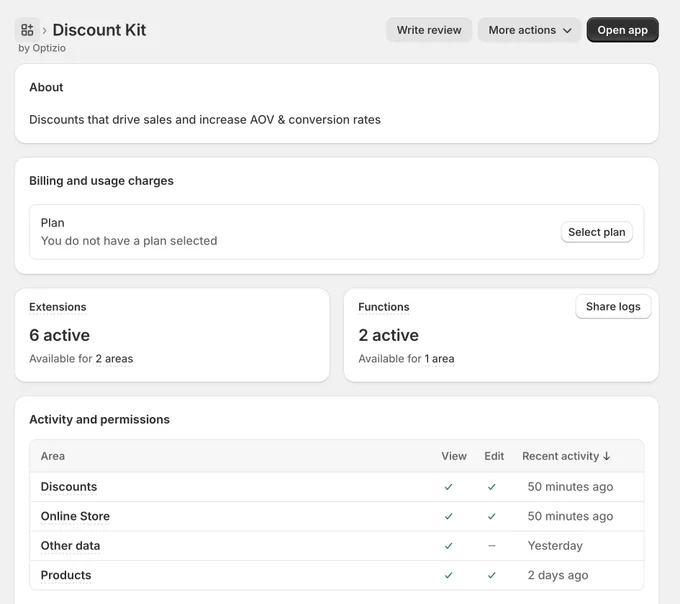
Task: Click the Billing and usage charges heading
Action: (101, 181)
